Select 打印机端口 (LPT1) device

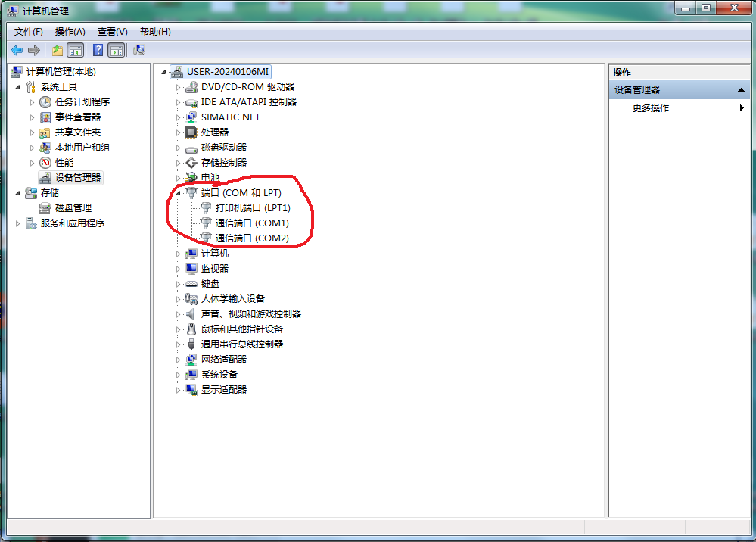[x=253, y=208]
